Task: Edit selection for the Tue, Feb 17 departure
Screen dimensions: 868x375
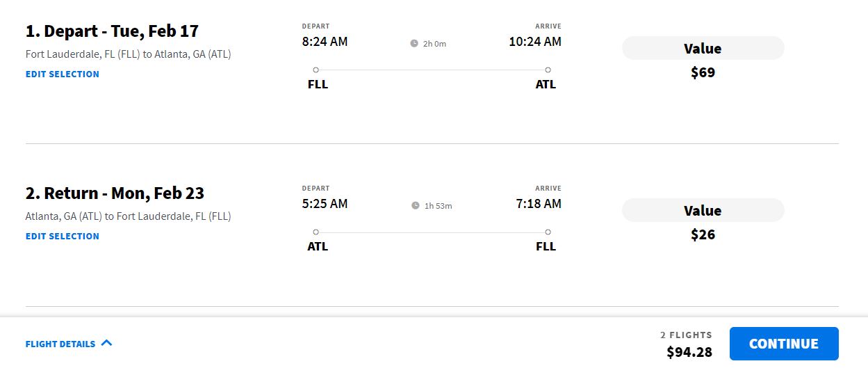Action: pos(63,74)
